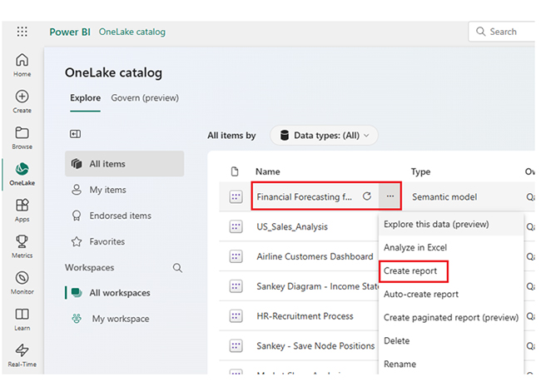Open the Data types (All) filter dropdown
Viewport: 541px width, 392px height.
(x=325, y=136)
